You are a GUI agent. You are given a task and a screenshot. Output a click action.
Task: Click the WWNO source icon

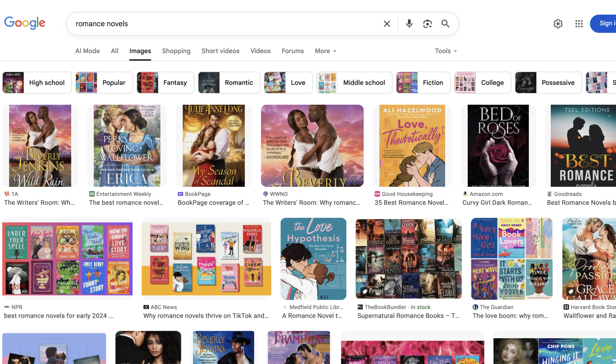coord(265,194)
